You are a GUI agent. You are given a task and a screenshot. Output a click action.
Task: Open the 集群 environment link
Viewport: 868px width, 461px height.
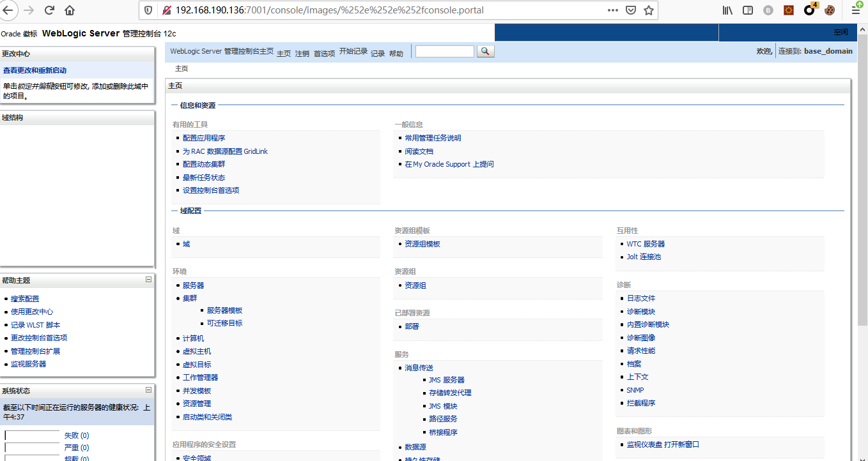click(190, 298)
